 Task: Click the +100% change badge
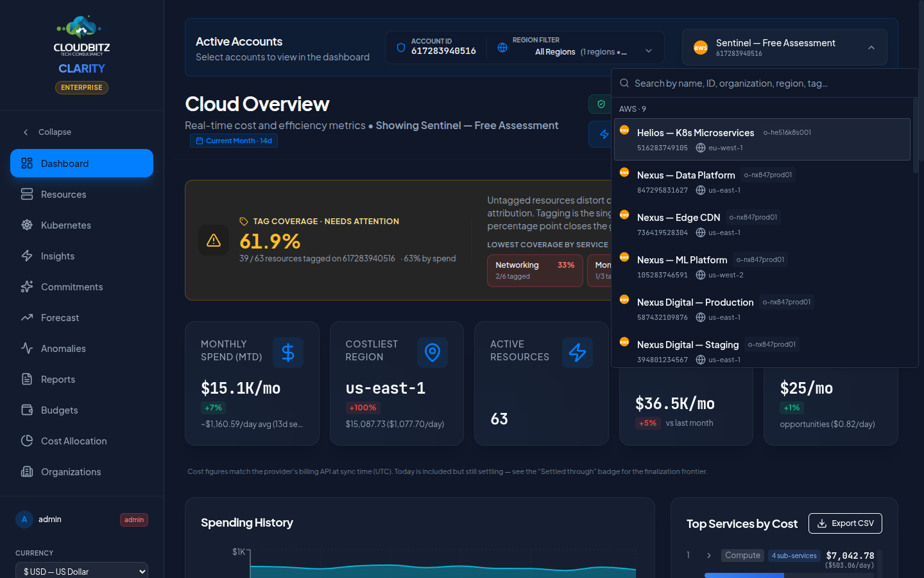click(363, 408)
